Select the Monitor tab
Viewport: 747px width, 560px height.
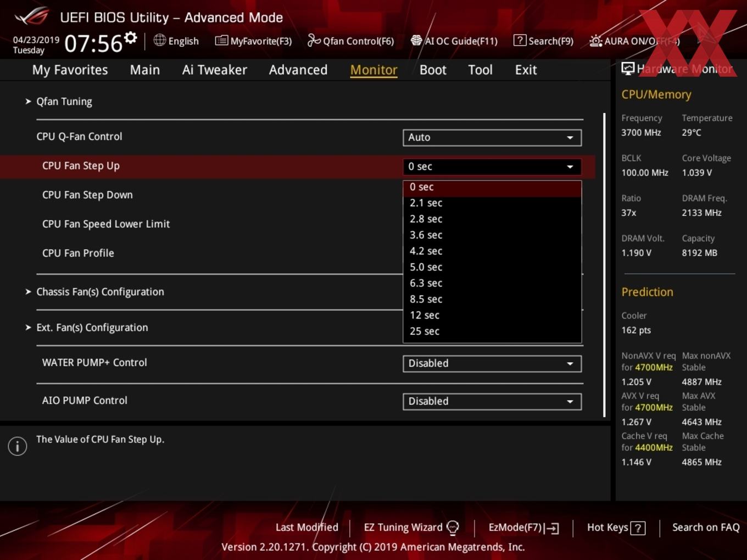pos(374,70)
